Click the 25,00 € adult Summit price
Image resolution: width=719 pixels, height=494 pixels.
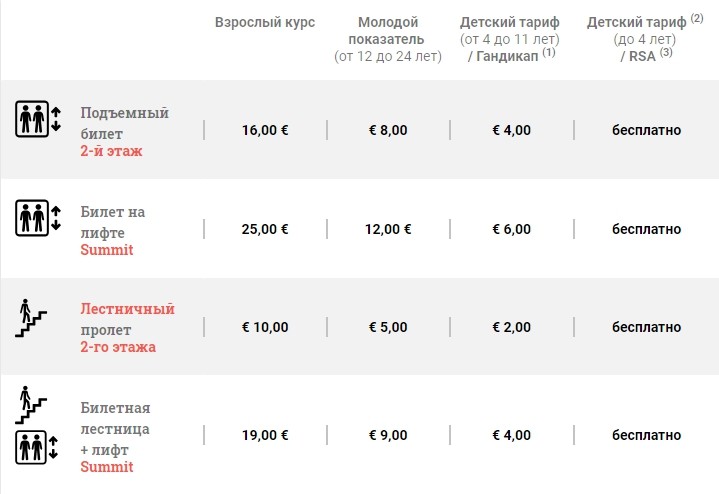(265, 229)
